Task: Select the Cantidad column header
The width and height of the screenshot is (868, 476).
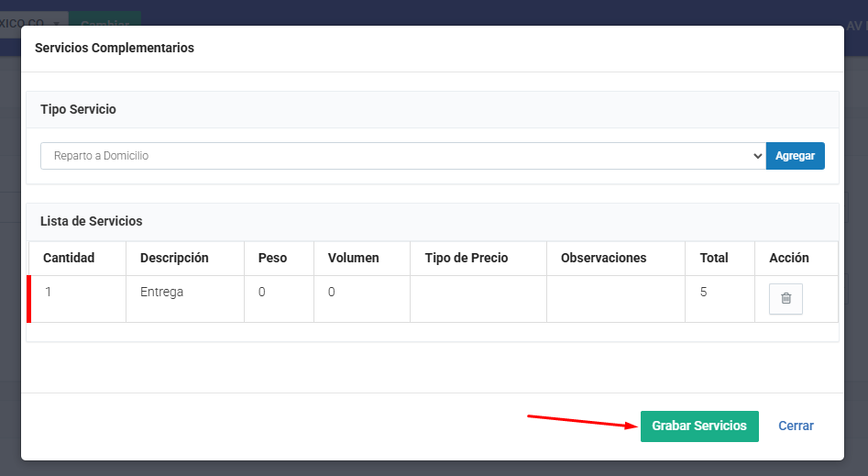Action: coord(69,258)
